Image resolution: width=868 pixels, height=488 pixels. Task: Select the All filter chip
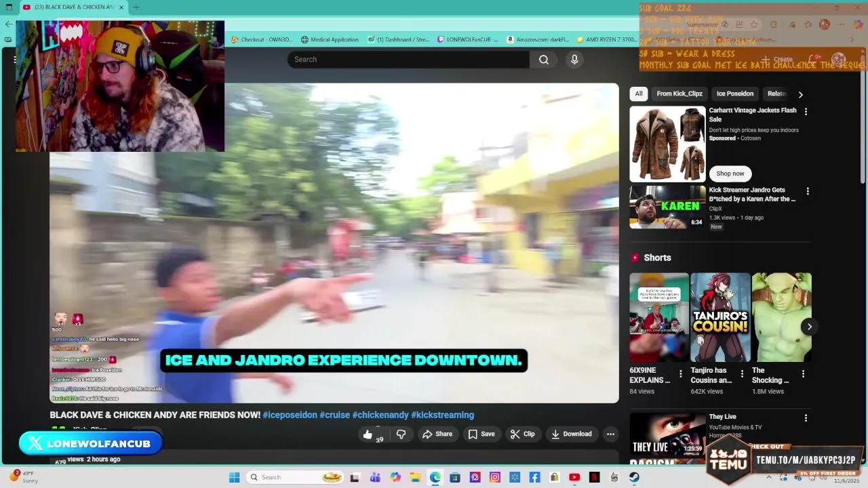coord(639,94)
